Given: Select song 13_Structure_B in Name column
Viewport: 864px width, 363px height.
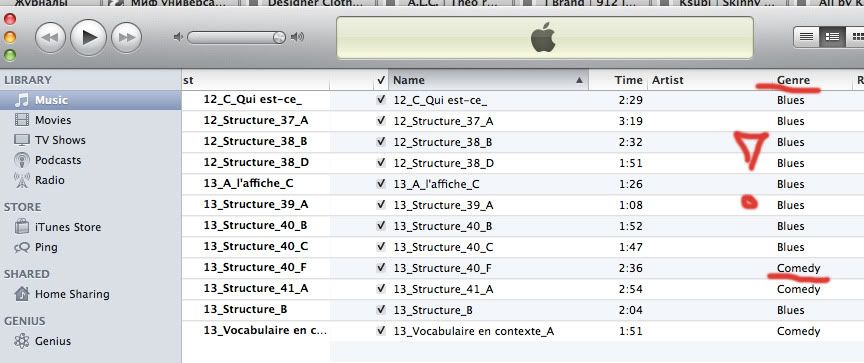Looking at the screenshot, I should [433, 310].
